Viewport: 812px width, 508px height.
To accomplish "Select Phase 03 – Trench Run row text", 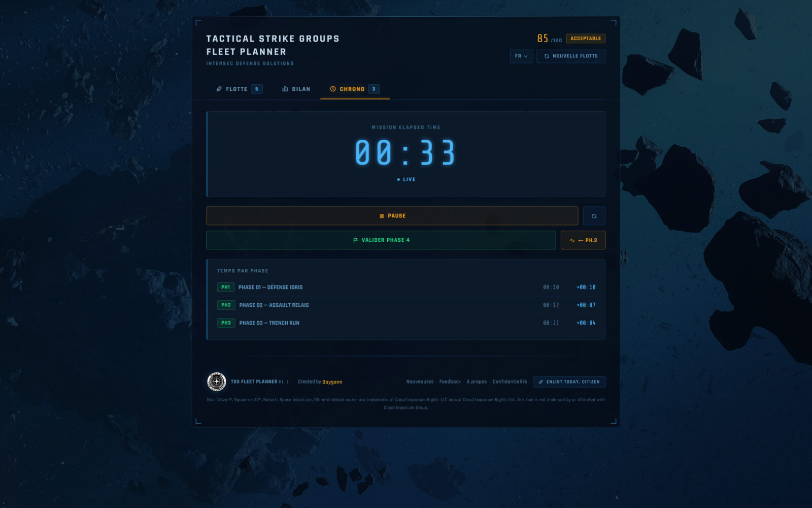I will click(x=269, y=323).
